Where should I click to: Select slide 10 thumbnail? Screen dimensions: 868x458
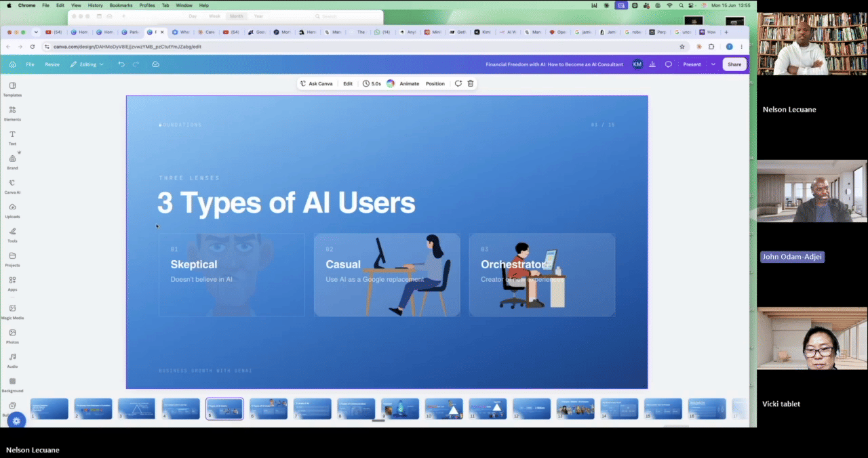(444, 409)
